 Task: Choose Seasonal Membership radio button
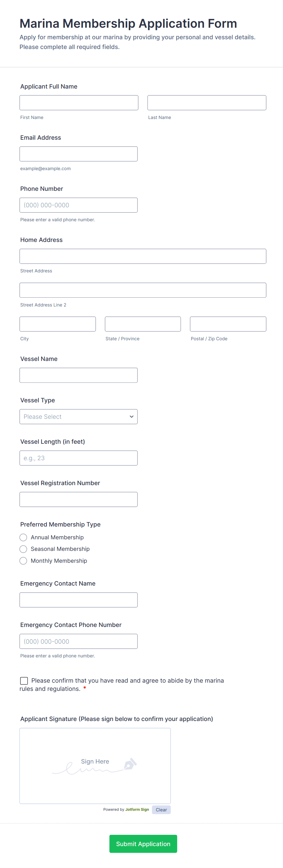pos(23,549)
